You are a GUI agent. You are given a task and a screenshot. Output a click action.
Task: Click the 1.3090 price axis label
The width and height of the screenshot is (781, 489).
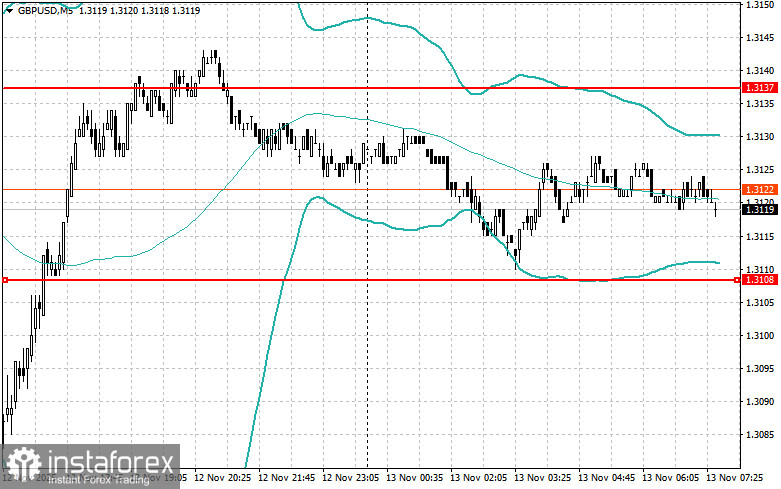pyautogui.click(x=760, y=401)
